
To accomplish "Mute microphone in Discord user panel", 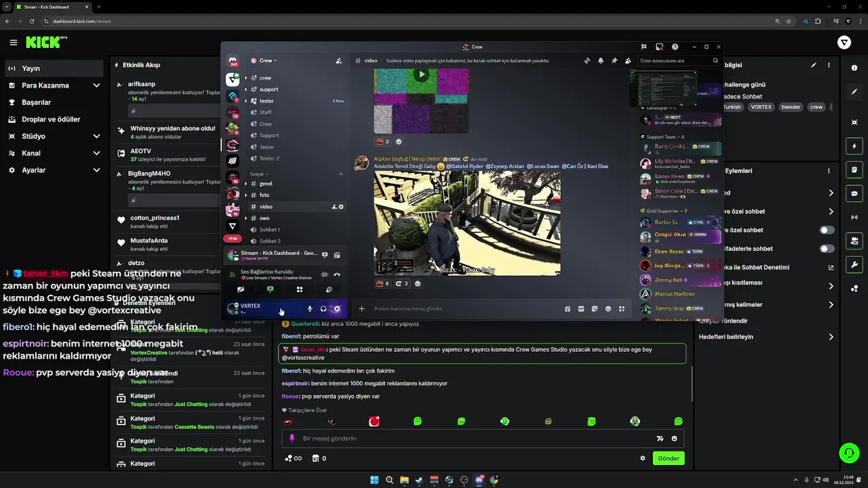I will (310, 309).
